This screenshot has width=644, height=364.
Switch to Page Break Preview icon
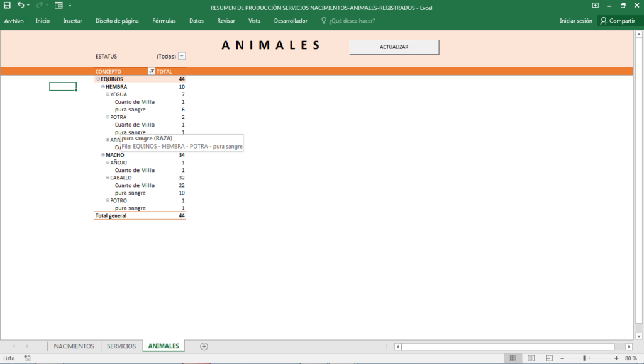click(x=548, y=358)
